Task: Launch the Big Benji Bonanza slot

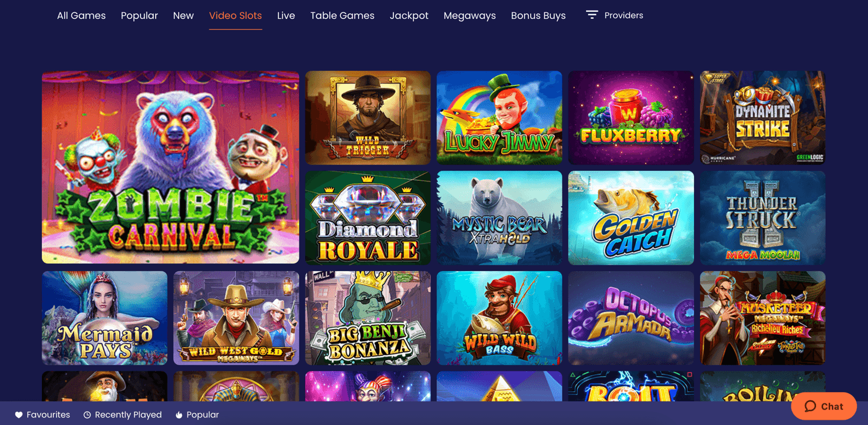Action: (368, 318)
